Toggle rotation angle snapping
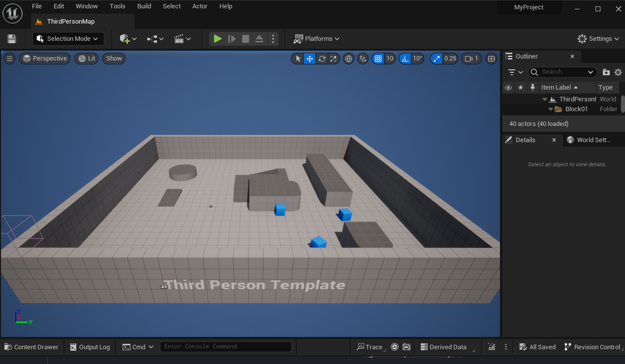The width and height of the screenshot is (625, 364). click(405, 59)
